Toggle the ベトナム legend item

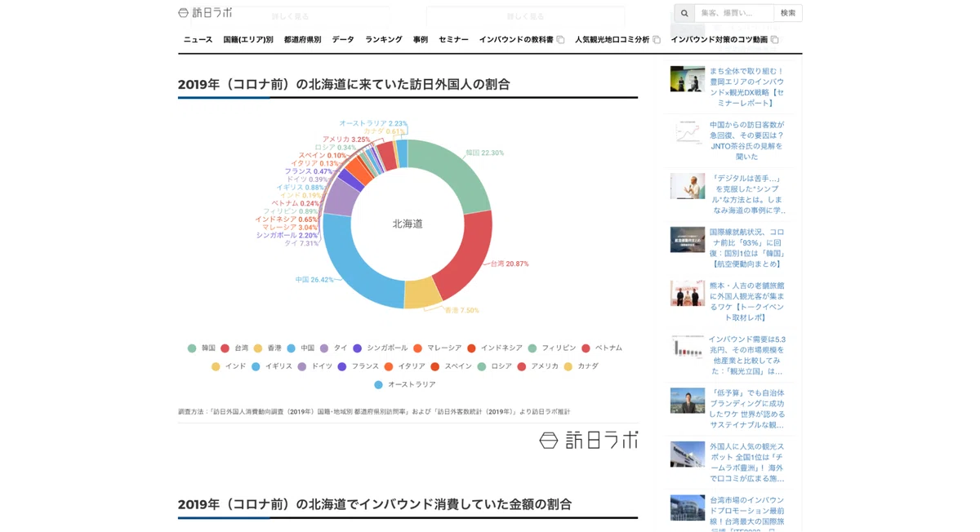click(602, 348)
